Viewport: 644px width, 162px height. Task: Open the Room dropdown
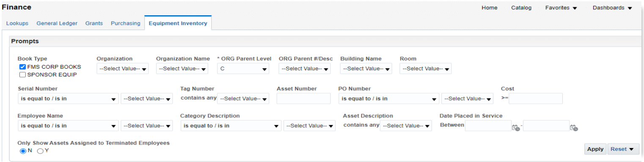pyautogui.click(x=425, y=69)
